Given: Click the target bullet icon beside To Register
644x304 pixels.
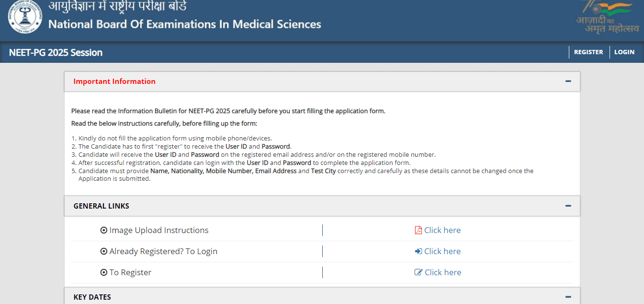Looking at the screenshot, I should pos(104,272).
